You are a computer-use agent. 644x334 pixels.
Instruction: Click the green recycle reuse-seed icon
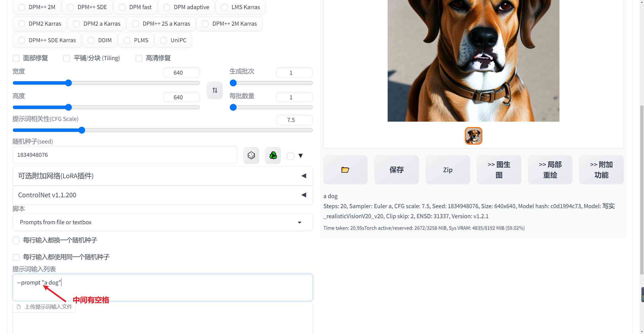(x=273, y=155)
